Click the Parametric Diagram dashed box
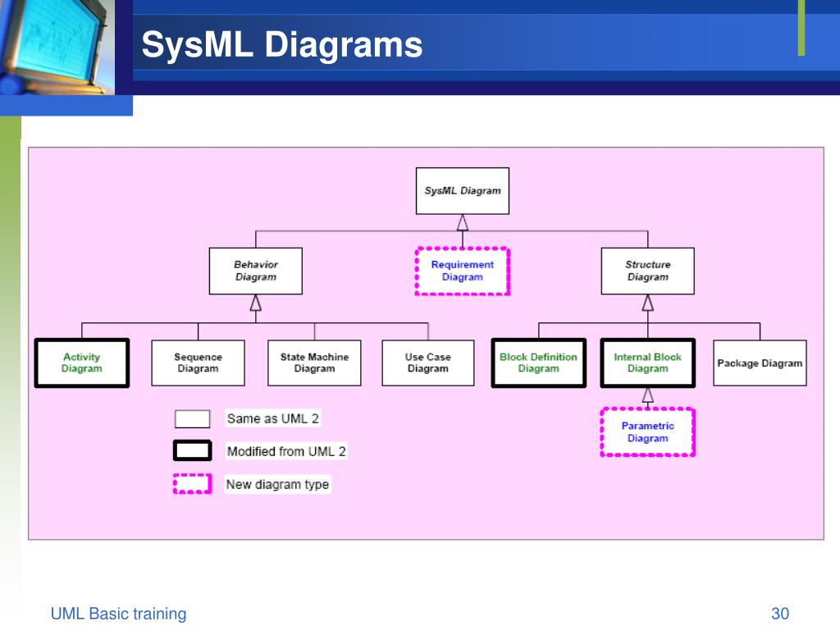Screen dimensions: 840x630 click(648, 431)
